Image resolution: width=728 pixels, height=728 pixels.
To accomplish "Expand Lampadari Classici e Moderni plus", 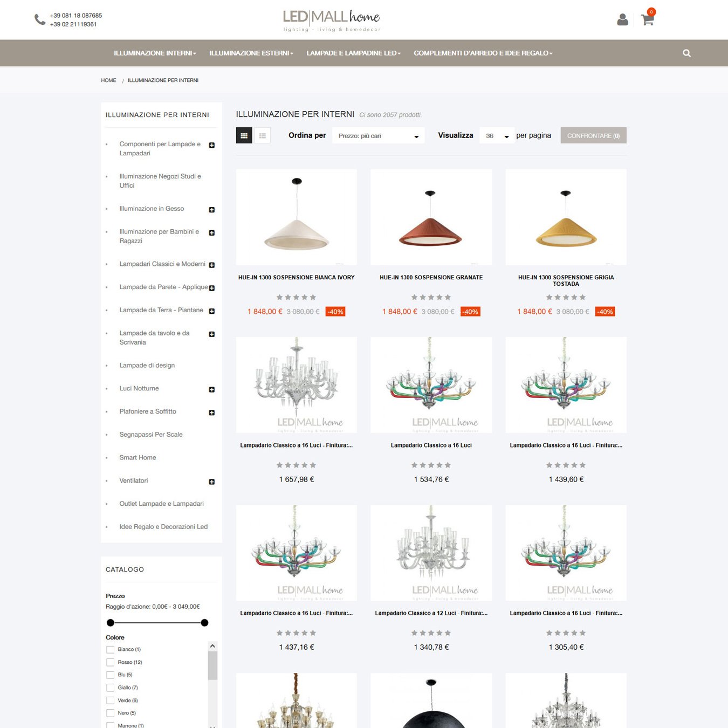I will (x=212, y=265).
